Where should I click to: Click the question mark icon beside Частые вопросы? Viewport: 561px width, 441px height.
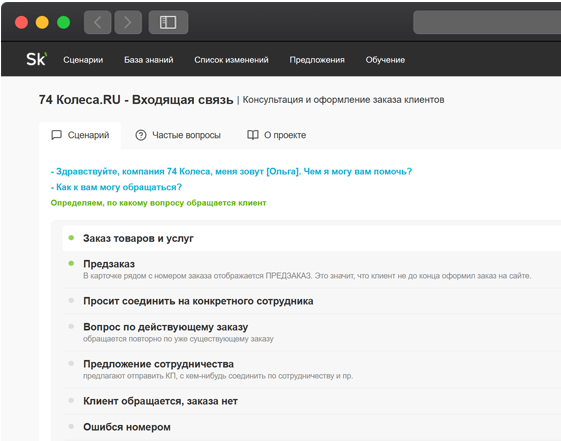coord(141,135)
